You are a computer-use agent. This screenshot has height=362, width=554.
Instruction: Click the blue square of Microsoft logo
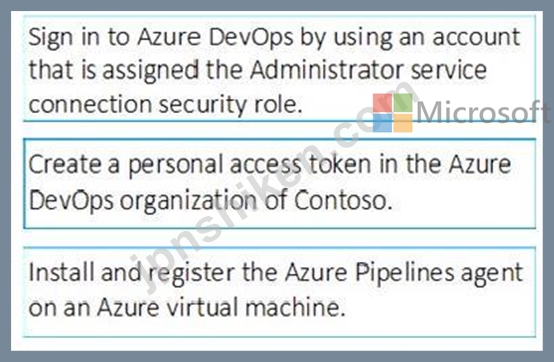click(x=383, y=123)
